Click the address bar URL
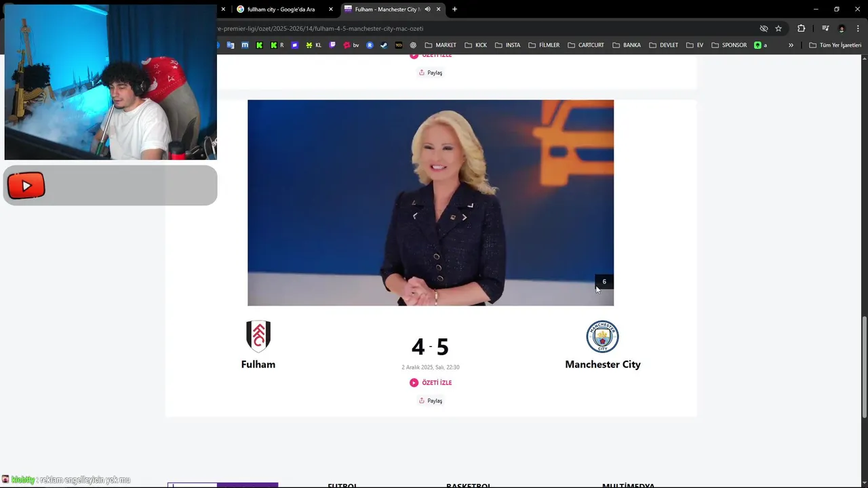 320,28
